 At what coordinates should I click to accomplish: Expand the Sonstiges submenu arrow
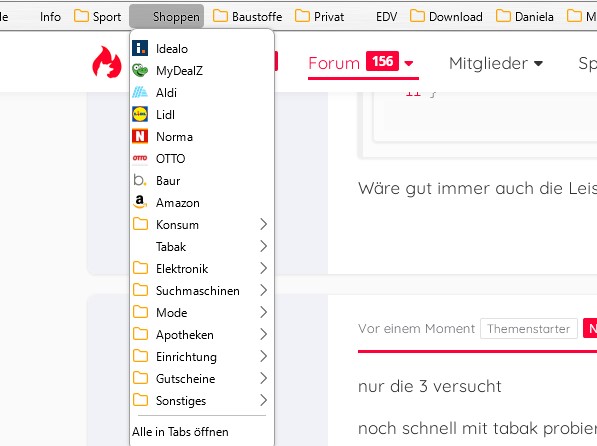tap(263, 401)
